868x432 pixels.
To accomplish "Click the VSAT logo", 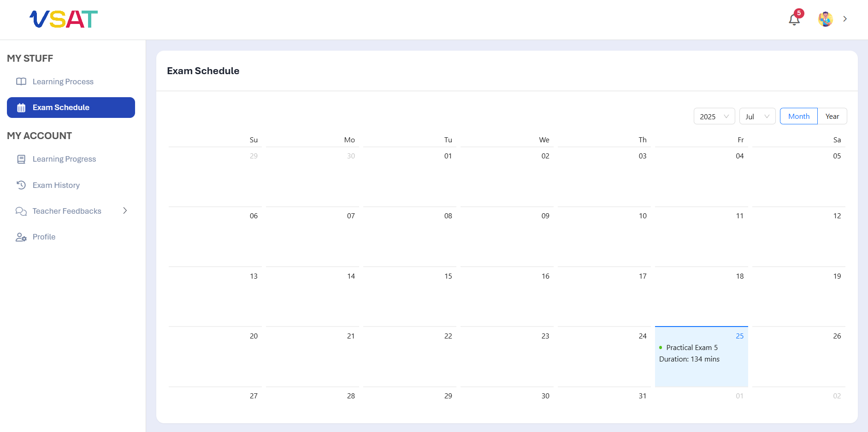I will [x=64, y=19].
